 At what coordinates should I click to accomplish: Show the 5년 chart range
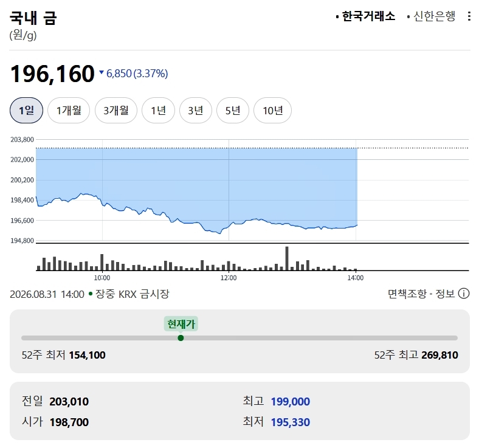click(233, 110)
